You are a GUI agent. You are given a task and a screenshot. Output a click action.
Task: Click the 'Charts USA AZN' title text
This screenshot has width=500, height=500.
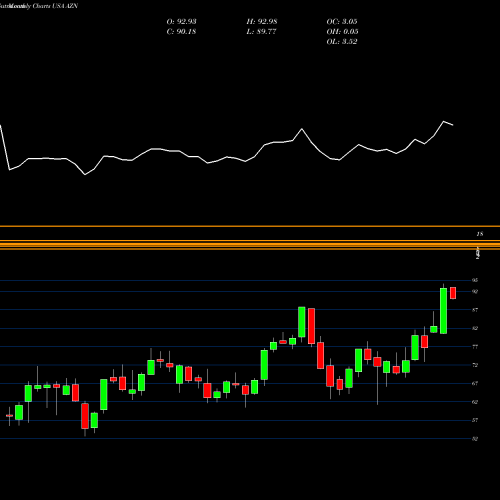(55, 6)
